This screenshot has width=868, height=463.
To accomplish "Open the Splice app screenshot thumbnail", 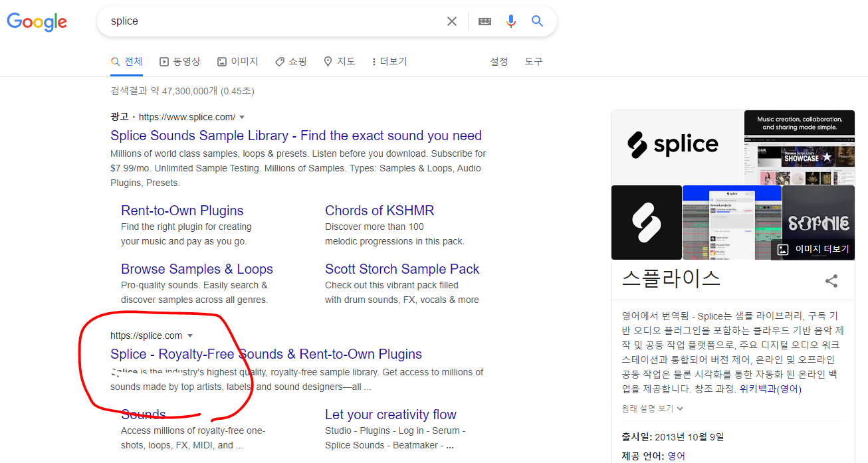I will 732,223.
